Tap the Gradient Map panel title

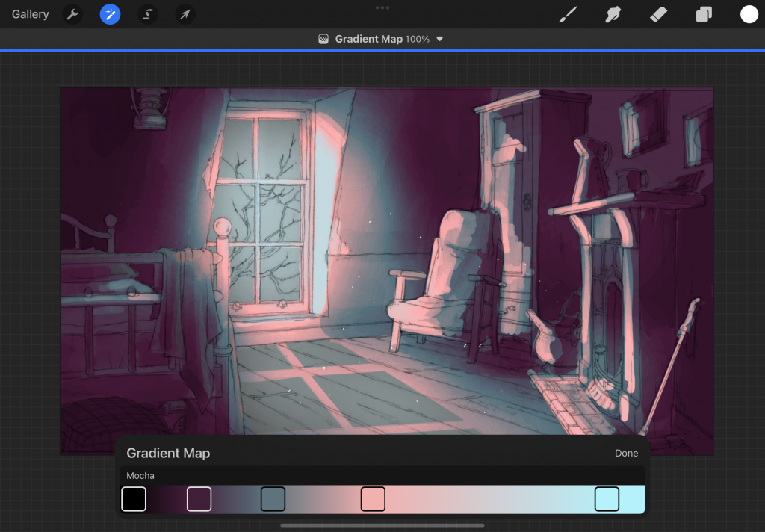point(168,453)
